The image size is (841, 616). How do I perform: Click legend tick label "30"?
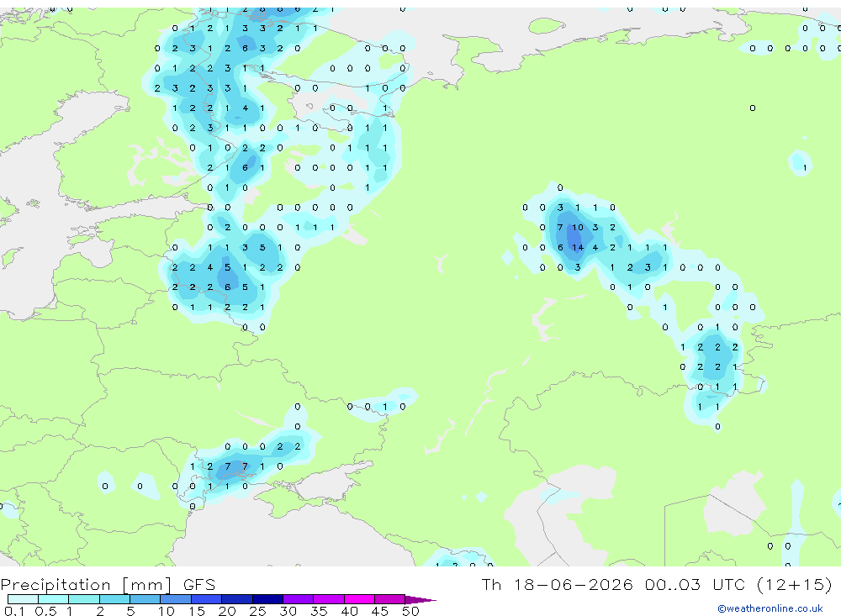288,611
